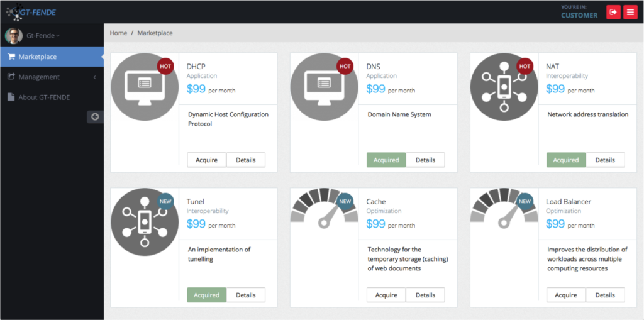This screenshot has width=644, height=320.
Task: Collapse sidebar using the arrow icon
Action: tap(95, 116)
